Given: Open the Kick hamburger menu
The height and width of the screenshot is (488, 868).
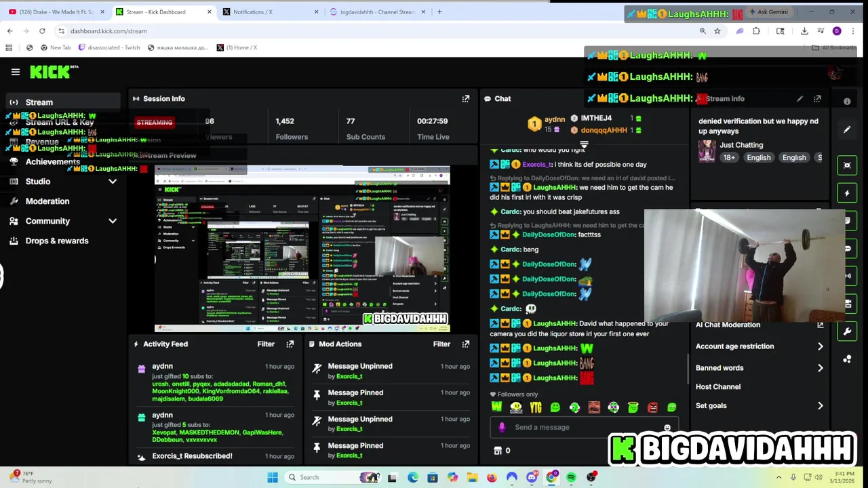Looking at the screenshot, I should [15, 72].
